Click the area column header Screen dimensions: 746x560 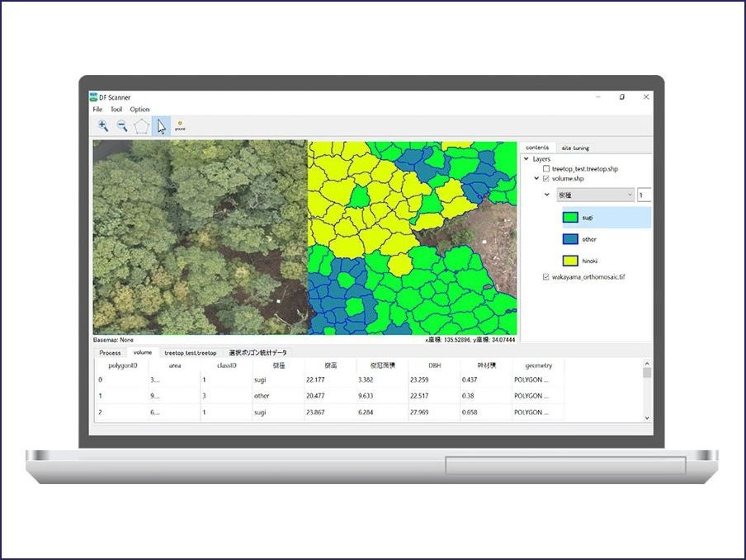175,365
